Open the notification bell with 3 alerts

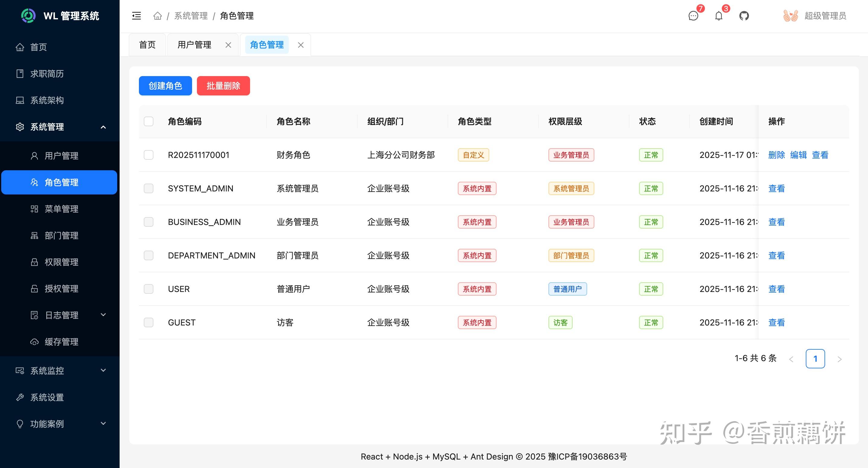point(719,15)
